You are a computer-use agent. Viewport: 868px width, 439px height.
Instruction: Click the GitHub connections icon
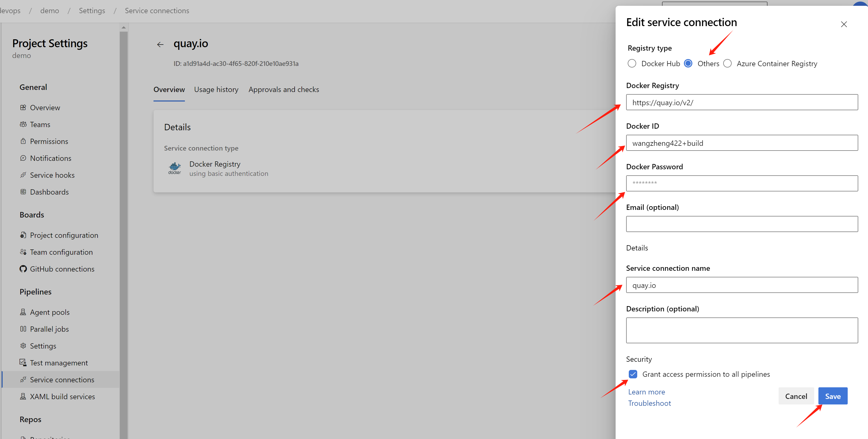point(23,269)
